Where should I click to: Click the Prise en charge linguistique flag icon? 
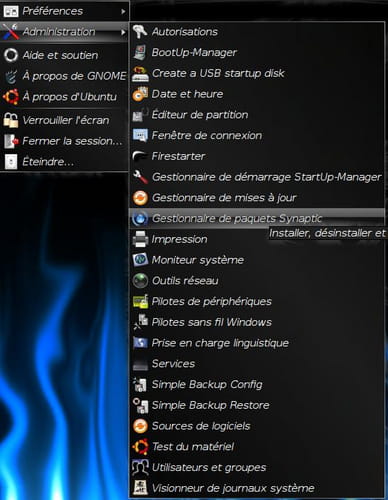coord(140,343)
